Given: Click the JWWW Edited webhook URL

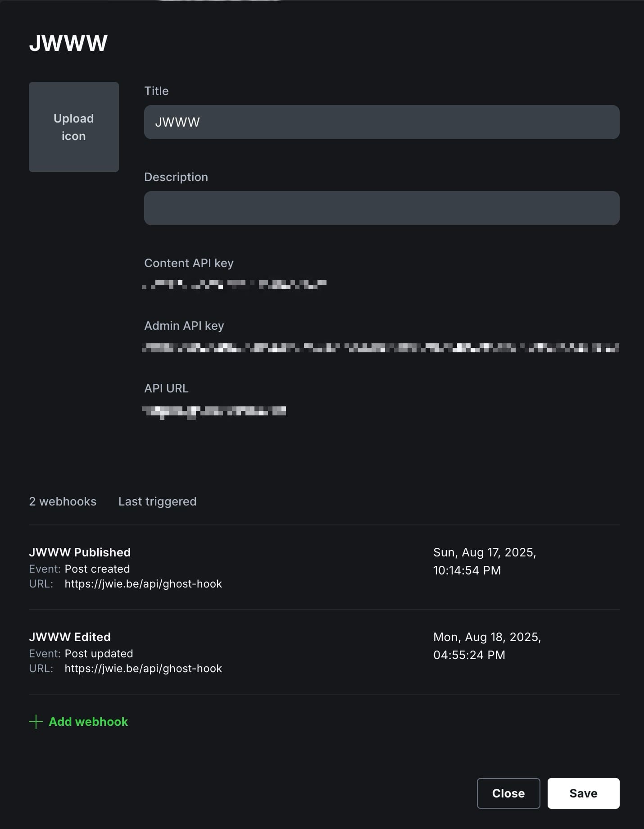Looking at the screenshot, I should (x=143, y=669).
